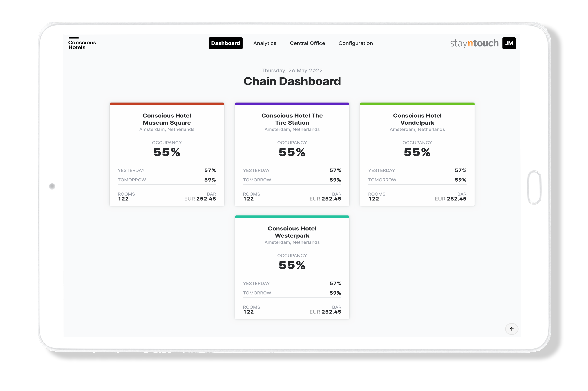The width and height of the screenshot is (588, 391).
Task: Click Westerpark Amsterdam, Netherlands location
Action: pos(292,242)
